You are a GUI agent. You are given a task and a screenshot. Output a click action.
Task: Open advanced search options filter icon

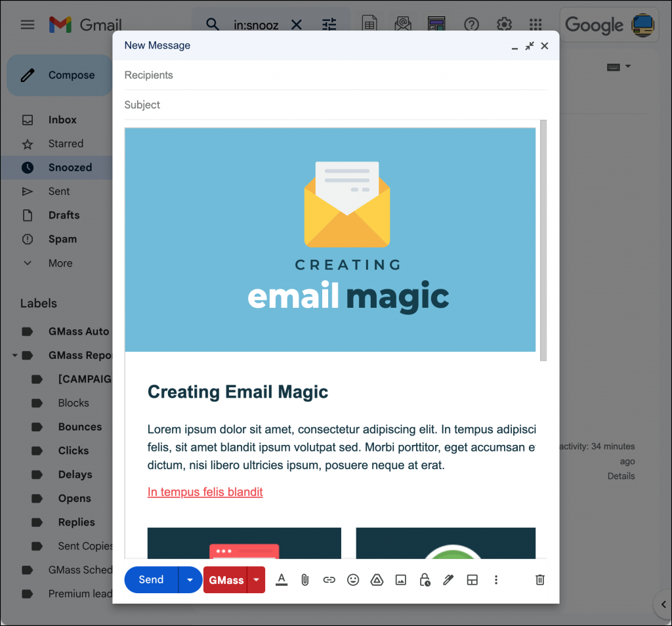tap(329, 24)
